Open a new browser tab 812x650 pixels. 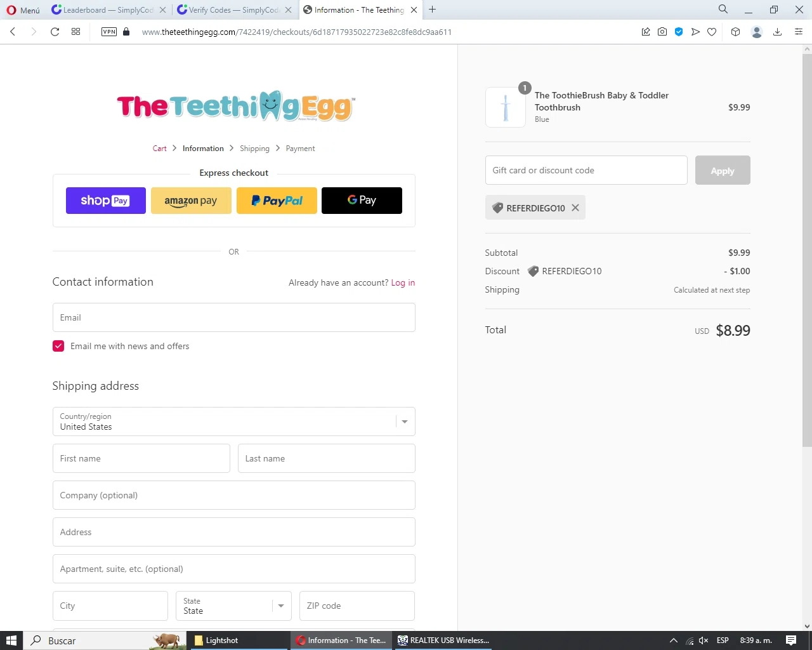(433, 10)
